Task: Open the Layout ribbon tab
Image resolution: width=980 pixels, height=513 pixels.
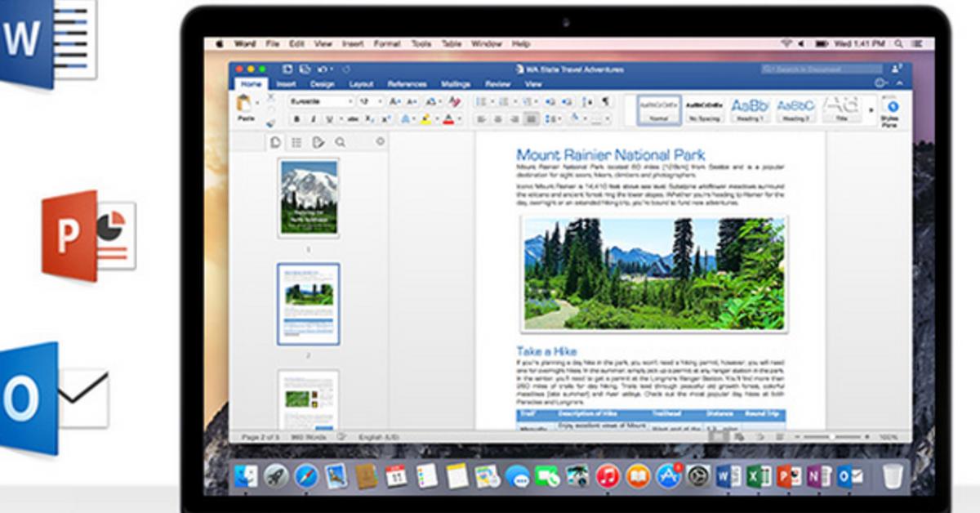Action: (x=361, y=84)
